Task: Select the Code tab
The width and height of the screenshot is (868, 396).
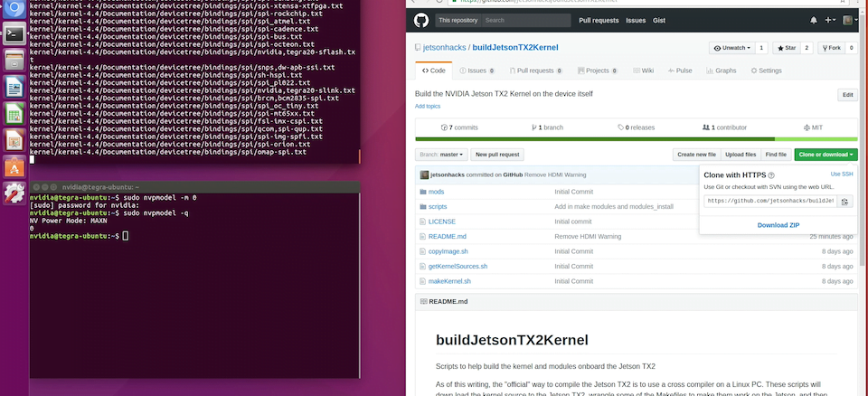Action: (x=433, y=71)
